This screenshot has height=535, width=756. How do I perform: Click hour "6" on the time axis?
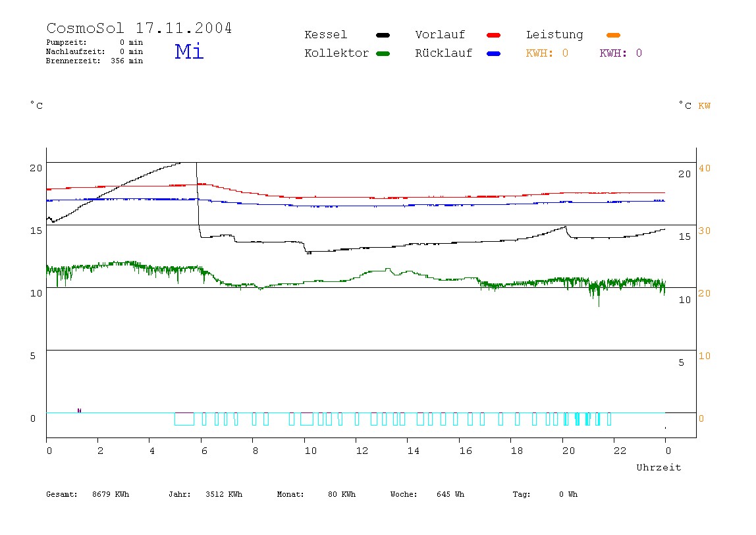(204, 451)
